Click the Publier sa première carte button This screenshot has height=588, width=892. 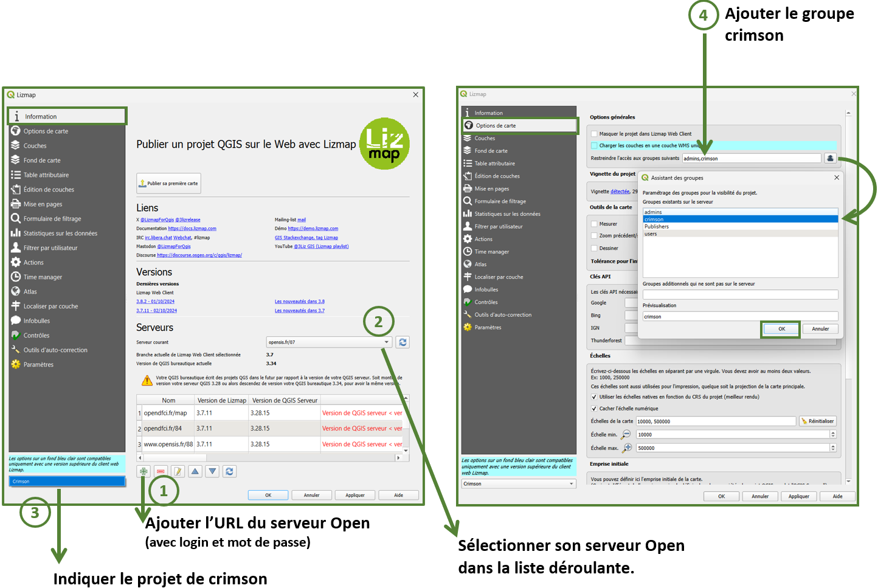click(168, 183)
